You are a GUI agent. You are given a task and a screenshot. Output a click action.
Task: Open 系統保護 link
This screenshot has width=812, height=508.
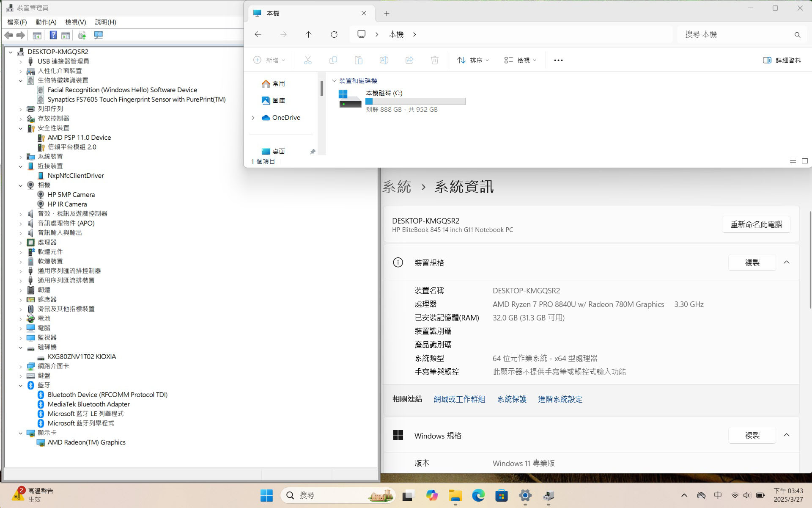tap(512, 399)
